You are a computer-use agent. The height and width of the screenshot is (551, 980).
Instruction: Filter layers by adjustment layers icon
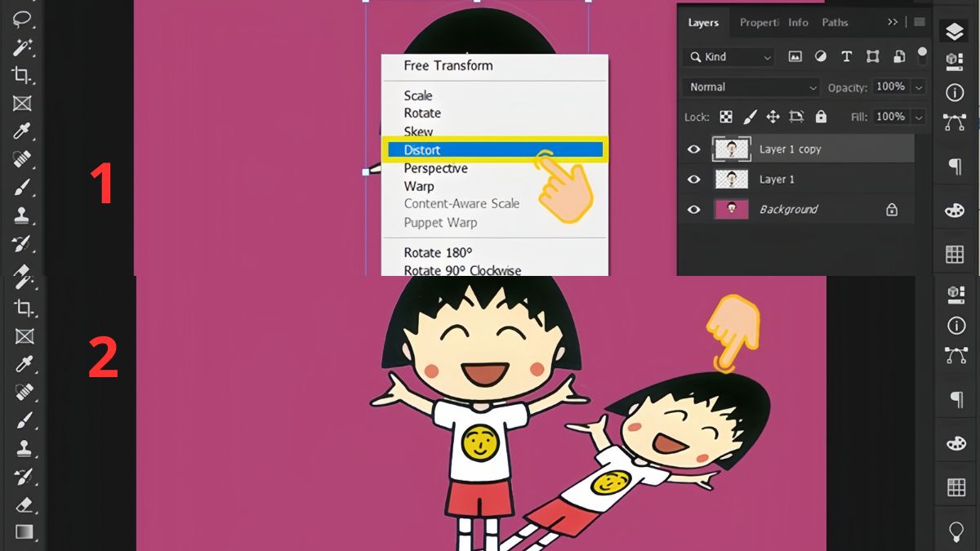pos(821,56)
